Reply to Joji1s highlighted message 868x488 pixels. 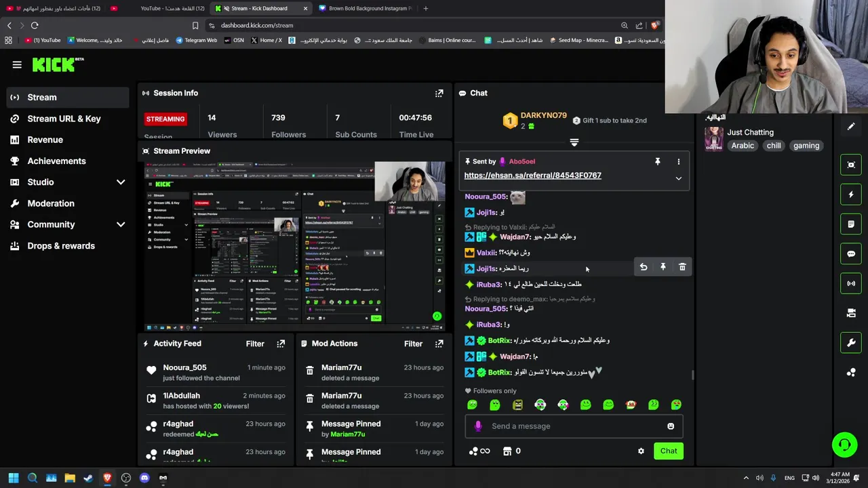pyautogui.click(x=644, y=267)
